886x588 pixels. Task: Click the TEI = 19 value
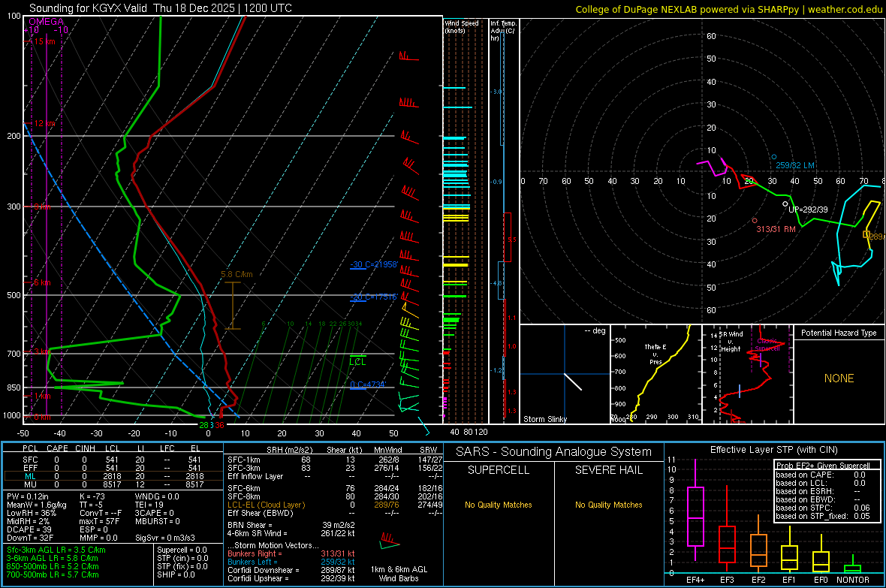[149, 505]
